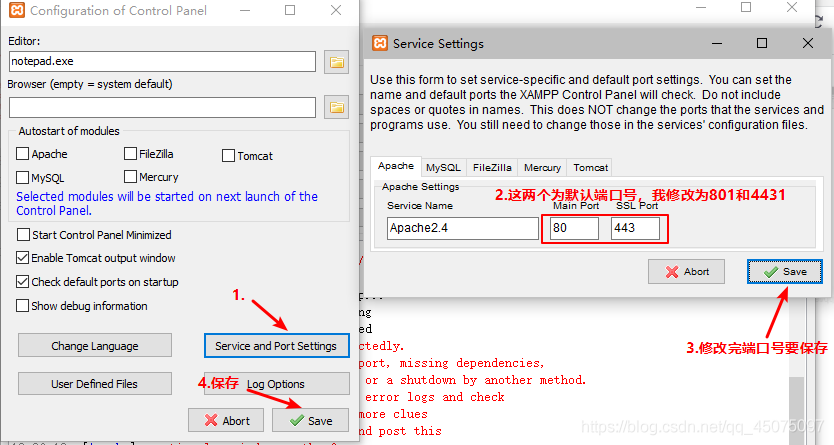The width and height of the screenshot is (834, 445).
Task: Maximize the Service Settings window
Action: coord(762,43)
